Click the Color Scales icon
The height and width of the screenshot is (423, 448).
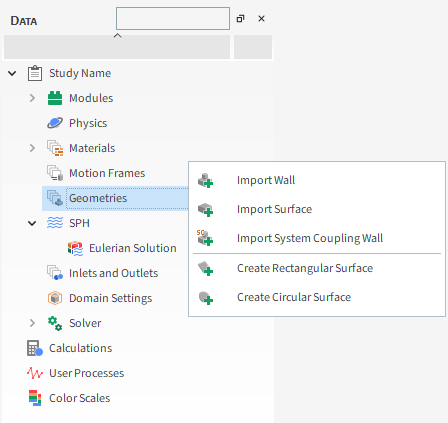[x=35, y=398]
